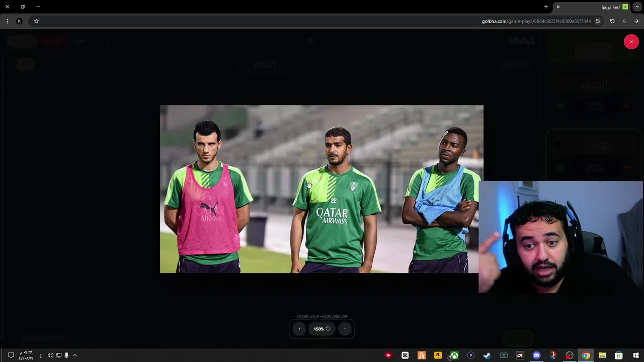Image resolution: width=644 pixels, height=362 pixels.
Task: Open File Explorer from taskbar
Action: [x=602, y=355]
